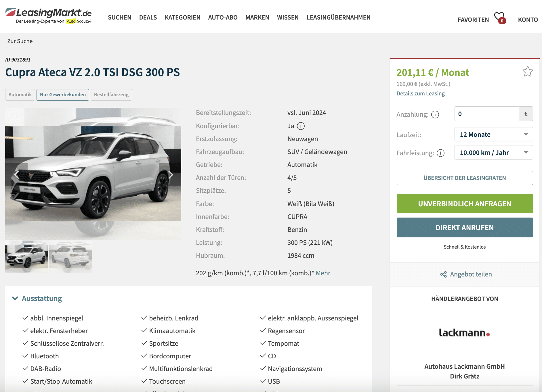This screenshot has width=542, height=392.
Task: Open the DEALS menu
Action: 148,18
